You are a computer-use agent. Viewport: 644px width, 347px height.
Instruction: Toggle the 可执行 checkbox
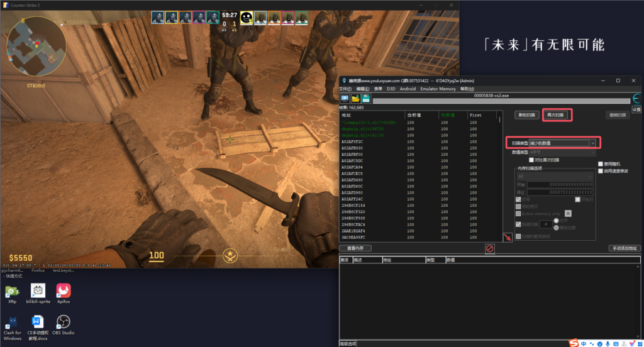coord(577,199)
